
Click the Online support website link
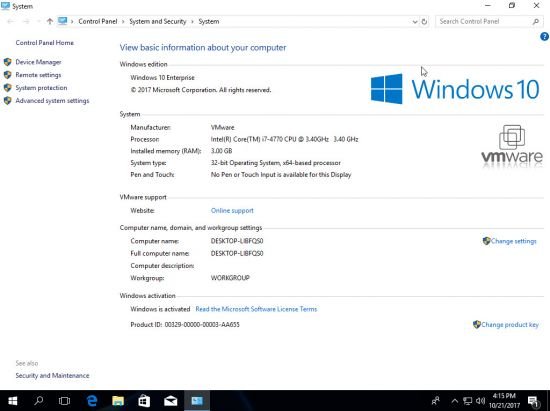232,210
